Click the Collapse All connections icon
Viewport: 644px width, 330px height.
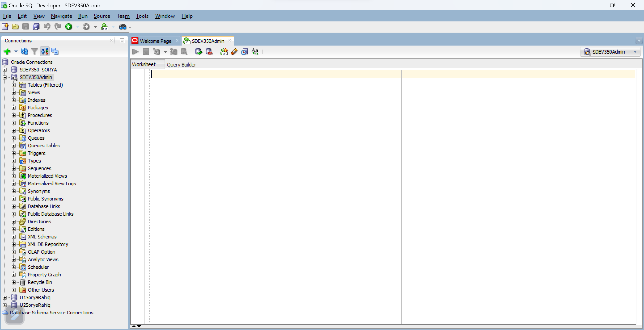click(x=55, y=51)
